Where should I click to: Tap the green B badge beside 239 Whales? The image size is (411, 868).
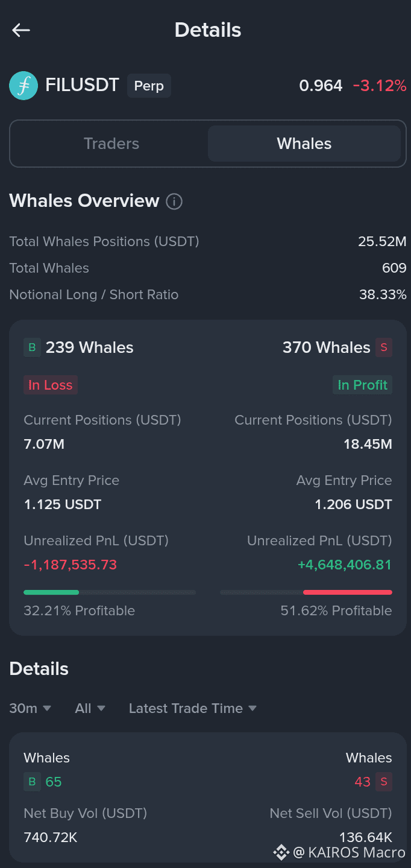pyautogui.click(x=32, y=347)
